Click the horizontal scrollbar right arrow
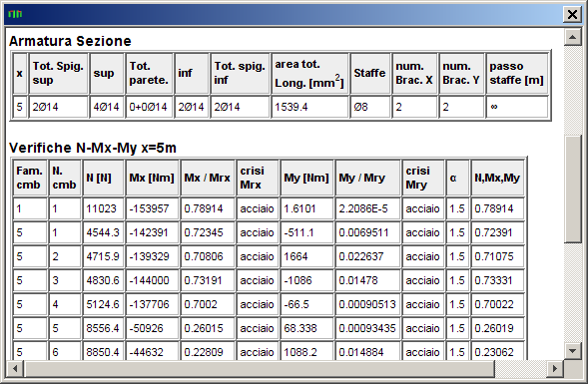 click(555, 369)
